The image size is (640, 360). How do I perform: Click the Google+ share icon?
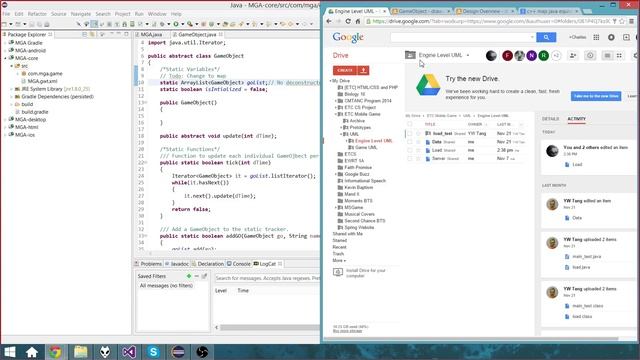(626, 37)
